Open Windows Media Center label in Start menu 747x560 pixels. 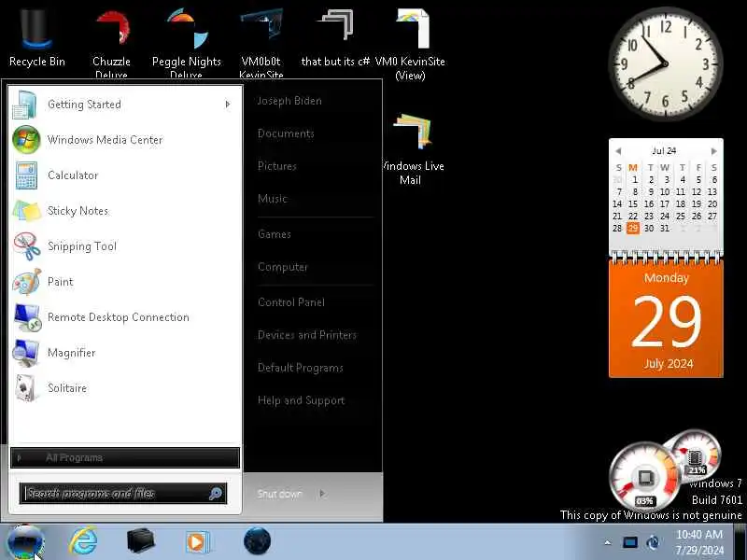[x=106, y=140]
